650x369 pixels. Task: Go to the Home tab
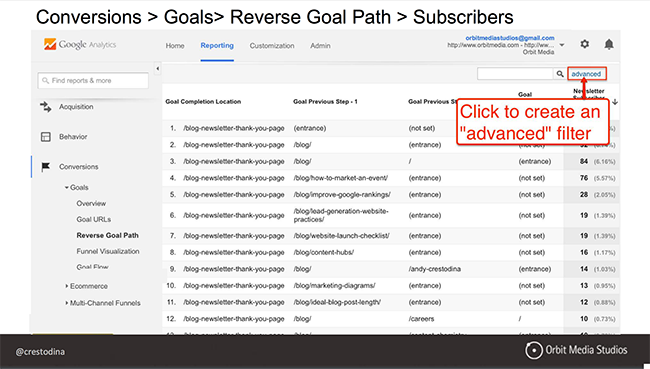(175, 46)
